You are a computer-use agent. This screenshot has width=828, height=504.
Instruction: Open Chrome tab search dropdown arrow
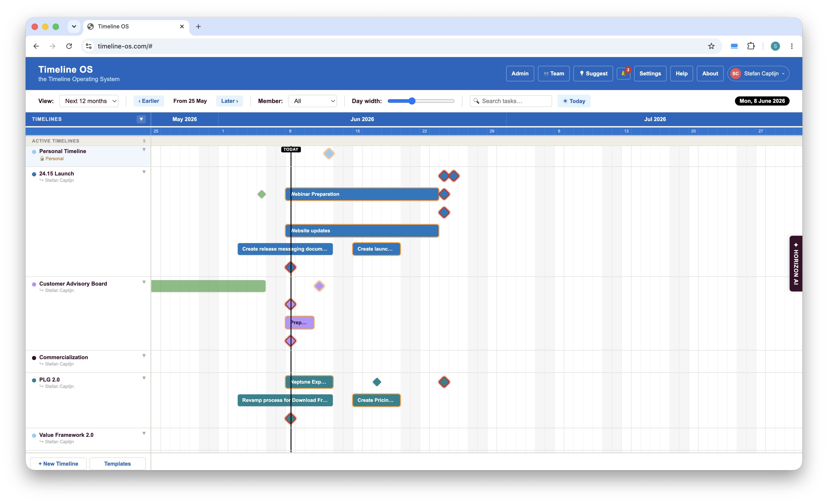[74, 27]
